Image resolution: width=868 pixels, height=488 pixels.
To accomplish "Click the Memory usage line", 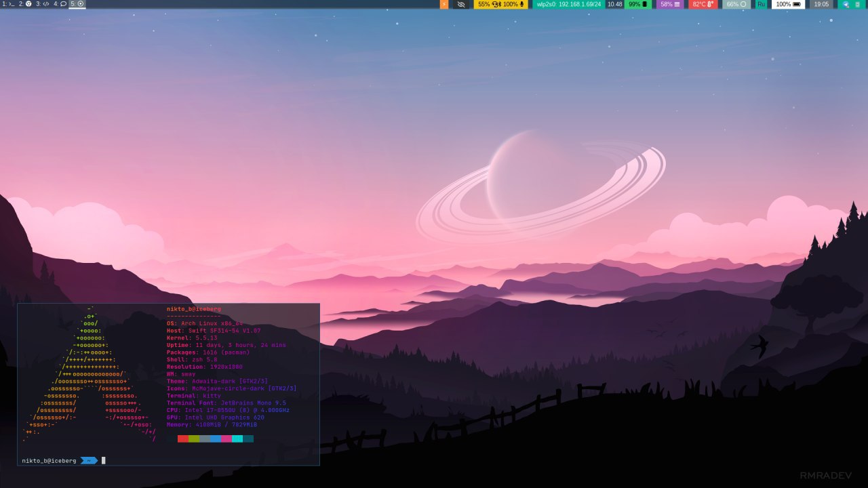I will pyautogui.click(x=212, y=424).
